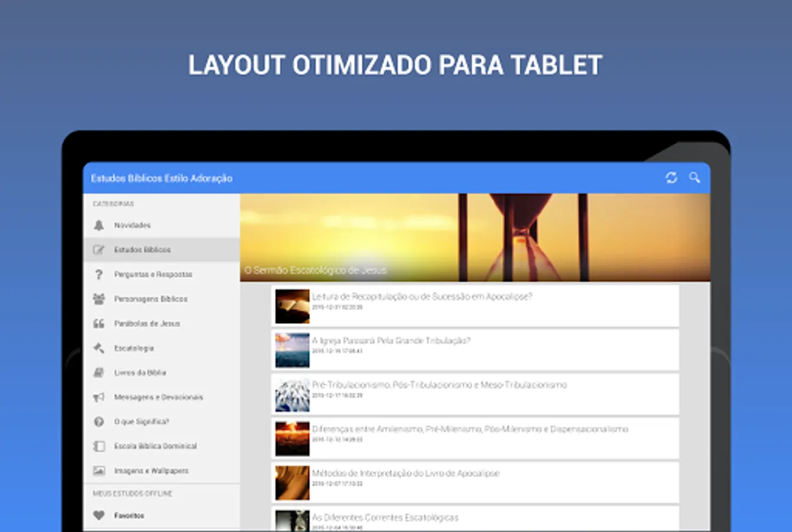792x532 pixels.
Task: Select the Estudos Bíblicos category
Action: click(x=142, y=250)
